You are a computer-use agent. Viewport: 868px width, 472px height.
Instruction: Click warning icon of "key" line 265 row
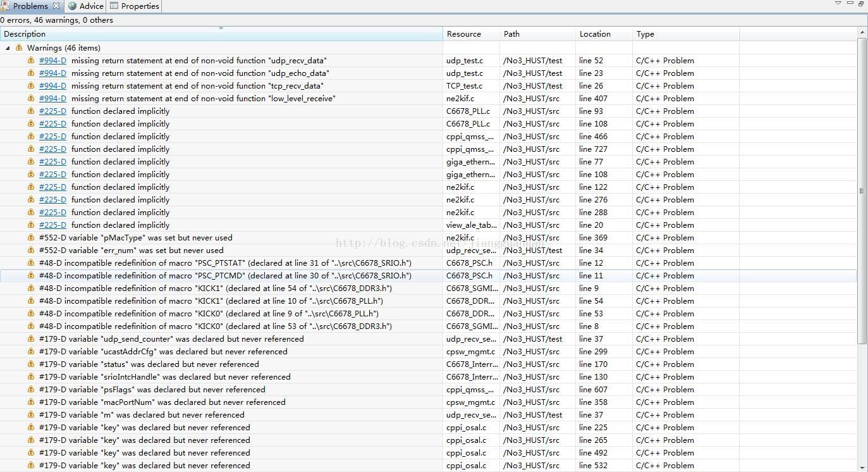[31, 440]
